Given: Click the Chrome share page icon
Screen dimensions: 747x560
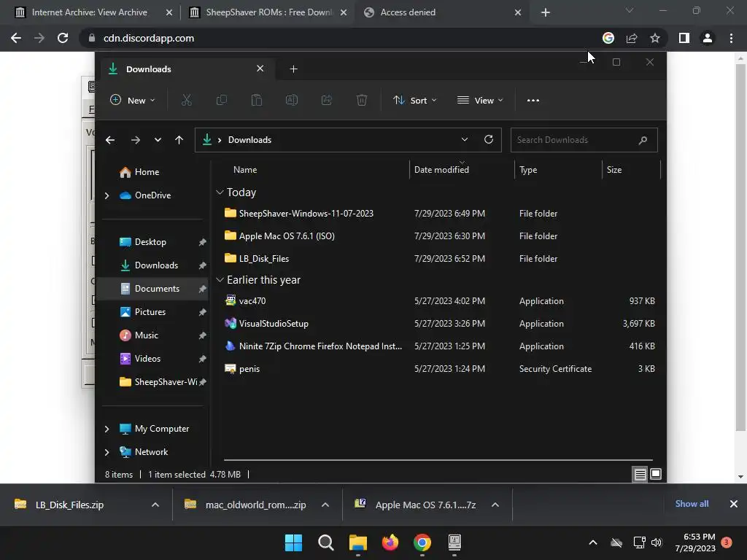Looking at the screenshot, I should point(632,38).
